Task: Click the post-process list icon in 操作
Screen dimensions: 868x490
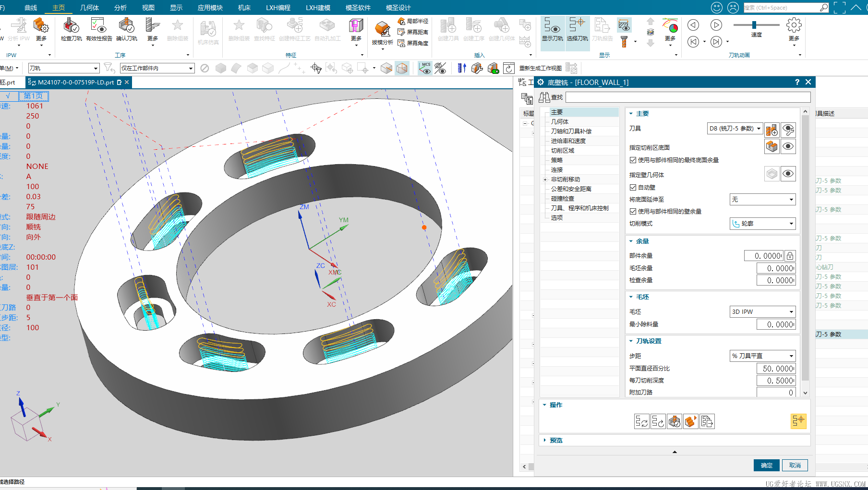Action: 707,421
